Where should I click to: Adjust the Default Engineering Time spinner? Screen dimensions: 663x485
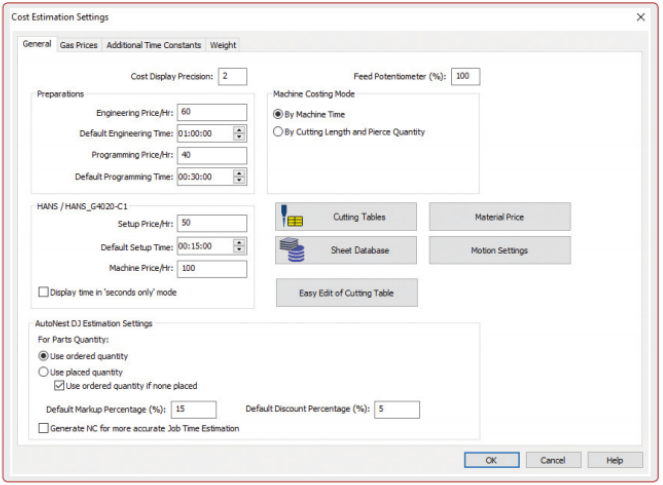239,133
